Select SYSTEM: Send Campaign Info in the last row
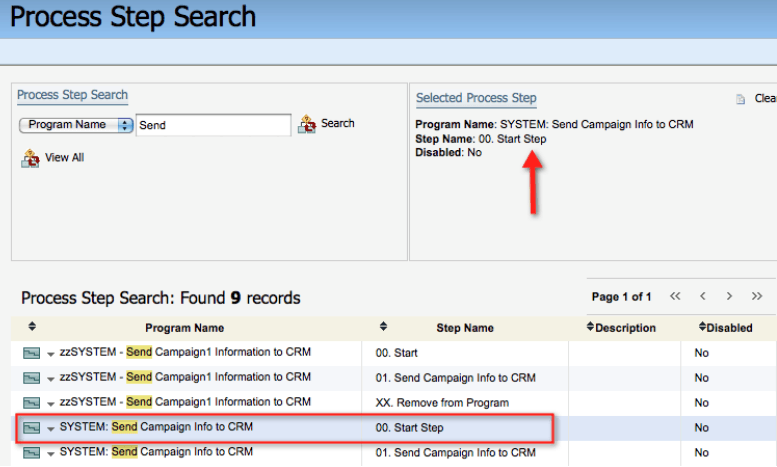The image size is (777, 467). pyautogui.click(x=156, y=452)
